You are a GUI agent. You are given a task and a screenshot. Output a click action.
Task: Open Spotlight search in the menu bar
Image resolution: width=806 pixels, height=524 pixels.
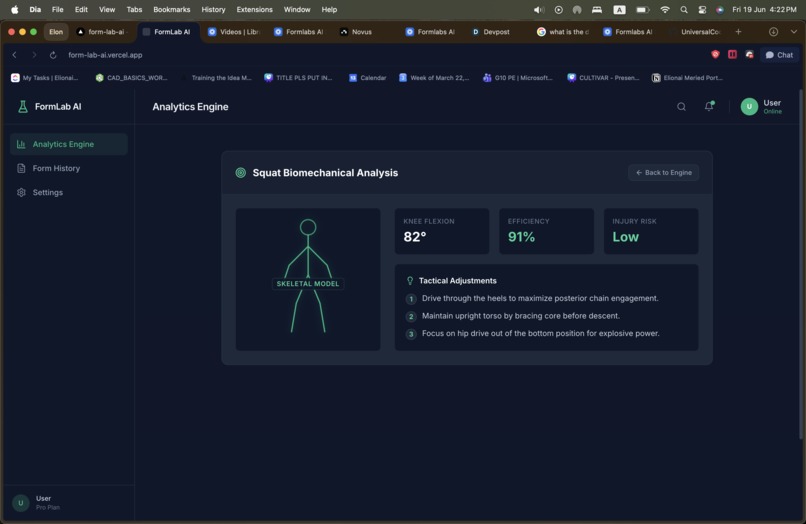click(x=684, y=9)
